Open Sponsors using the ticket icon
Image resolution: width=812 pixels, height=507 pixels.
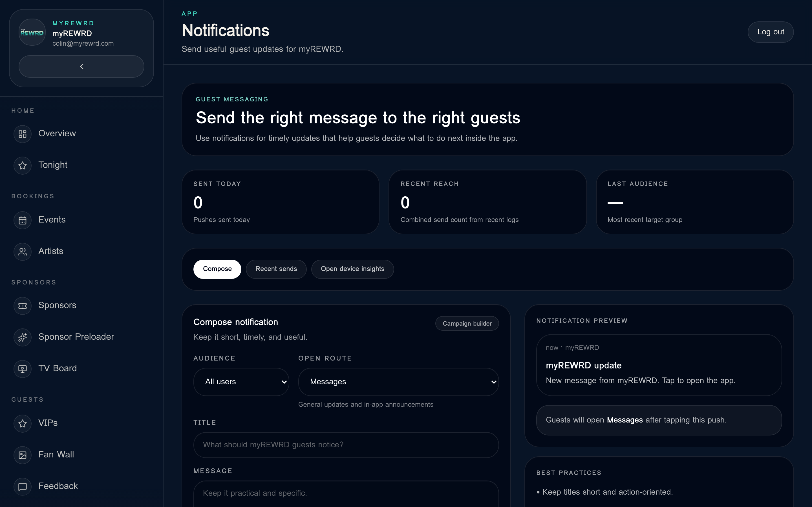(x=22, y=306)
